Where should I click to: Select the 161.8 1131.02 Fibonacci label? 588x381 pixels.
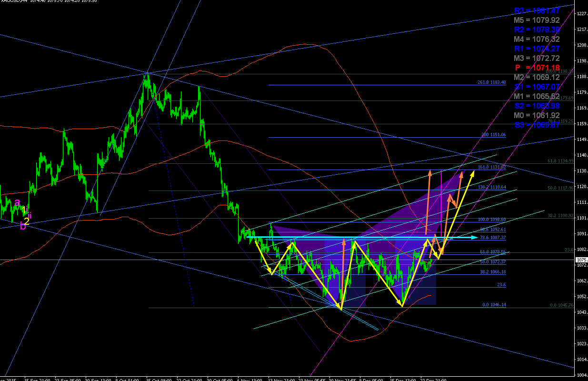click(x=492, y=167)
